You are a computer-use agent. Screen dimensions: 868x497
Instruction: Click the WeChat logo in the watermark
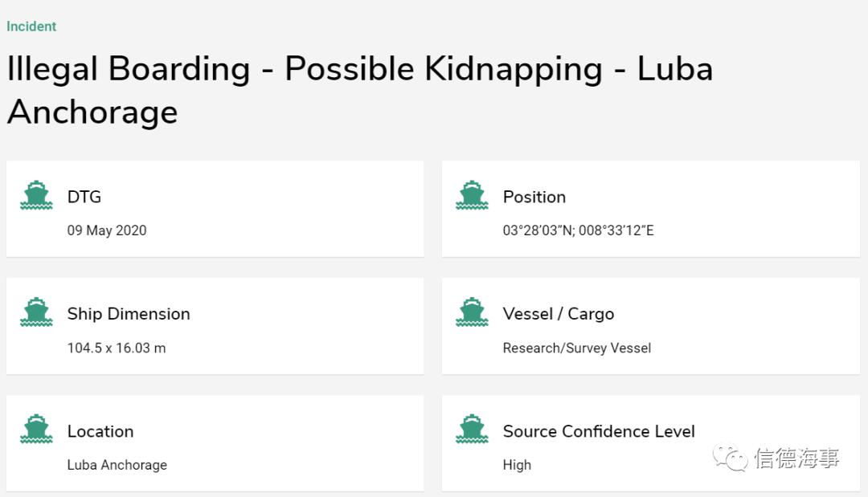pyautogui.click(x=729, y=458)
